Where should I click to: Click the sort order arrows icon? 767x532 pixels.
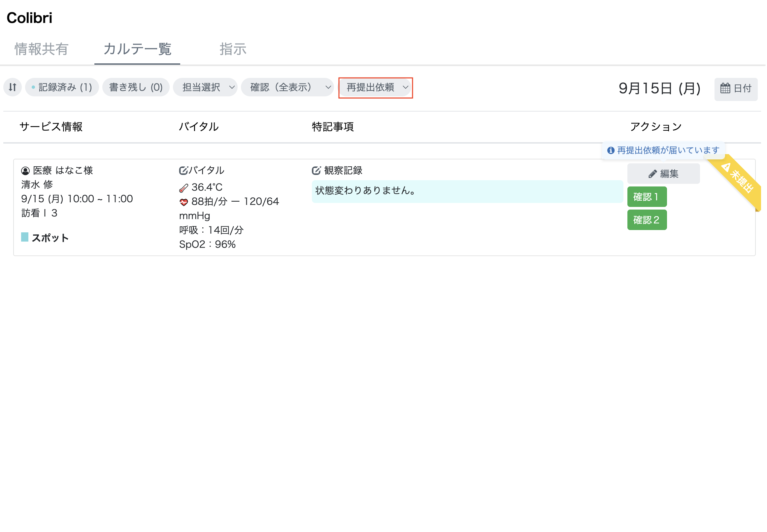click(12, 87)
